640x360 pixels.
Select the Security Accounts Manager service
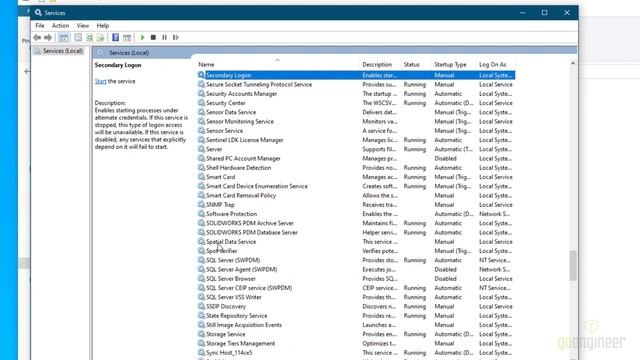pos(241,94)
